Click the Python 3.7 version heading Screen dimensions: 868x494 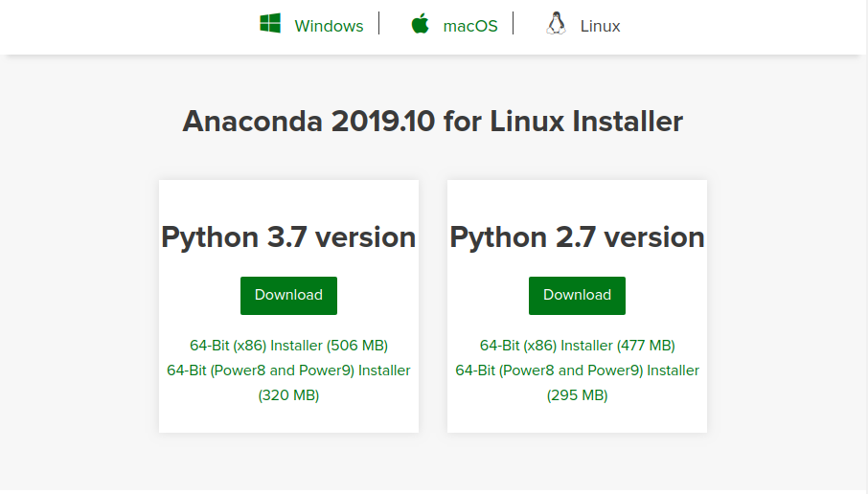(288, 237)
